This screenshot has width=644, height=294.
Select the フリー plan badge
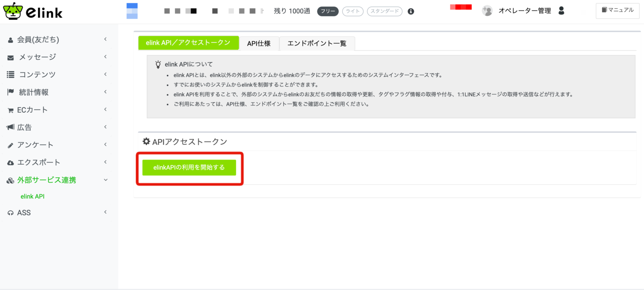[x=327, y=11]
